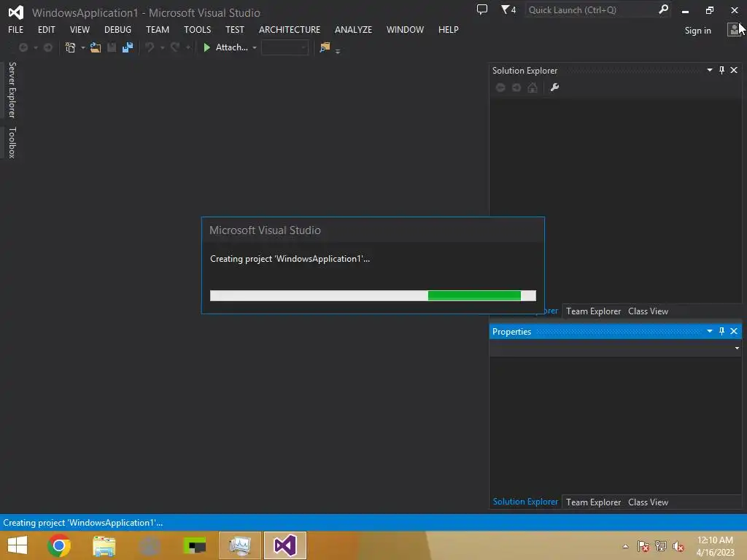
Task: Click Solution Explorer Forward button icon
Action: (516, 87)
